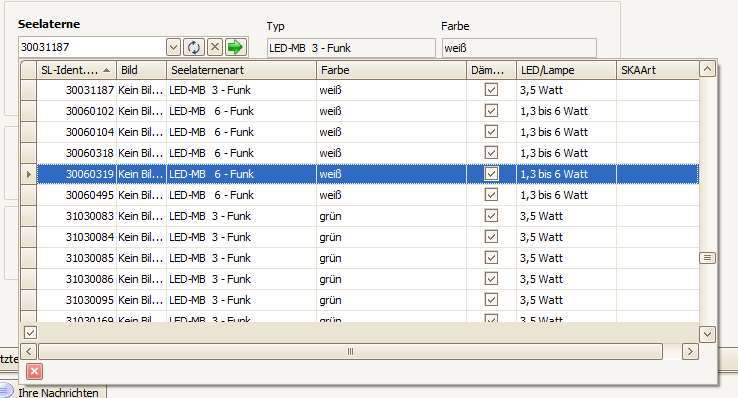The width and height of the screenshot is (738, 398).
Task: Sort by the SL-Ident column header
Action: coord(76,70)
